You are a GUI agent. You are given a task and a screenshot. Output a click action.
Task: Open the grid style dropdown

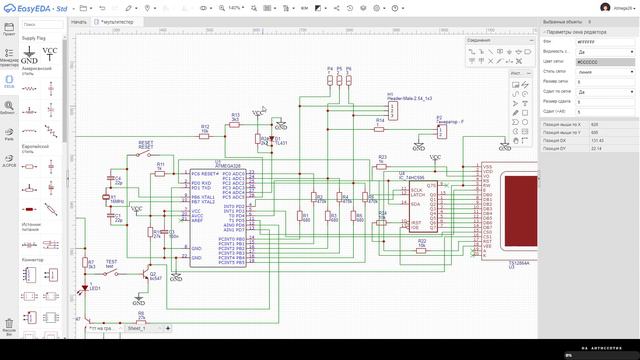(606, 72)
